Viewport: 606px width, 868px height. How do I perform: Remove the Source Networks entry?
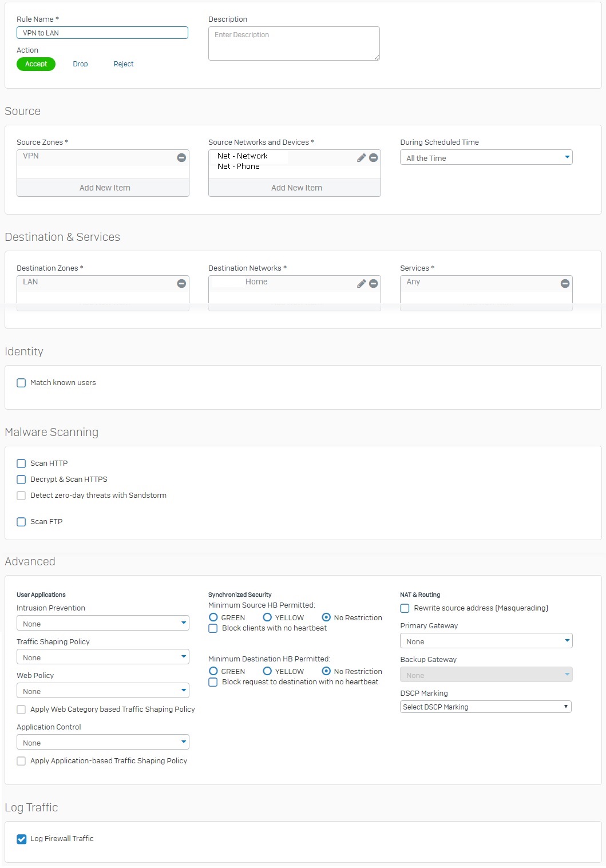(373, 157)
